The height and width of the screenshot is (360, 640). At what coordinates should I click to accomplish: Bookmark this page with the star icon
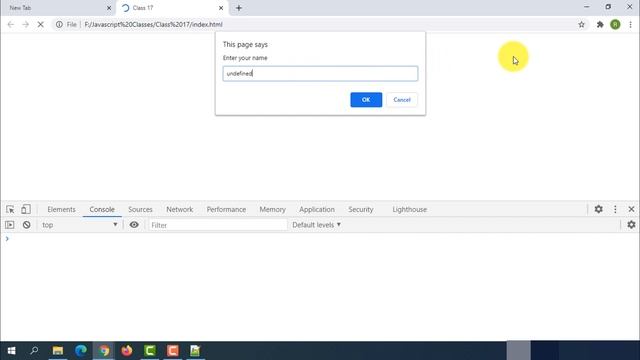581,24
